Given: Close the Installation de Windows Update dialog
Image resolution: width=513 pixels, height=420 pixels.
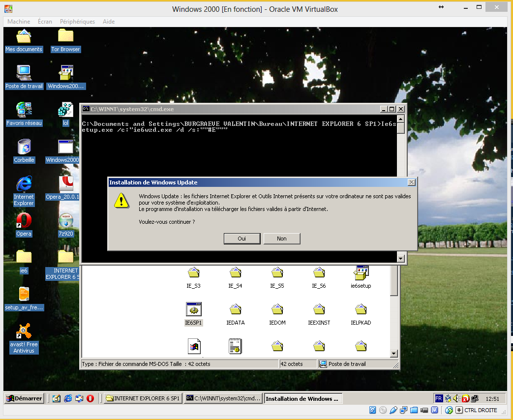Looking at the screenshot, I should 412,182.
